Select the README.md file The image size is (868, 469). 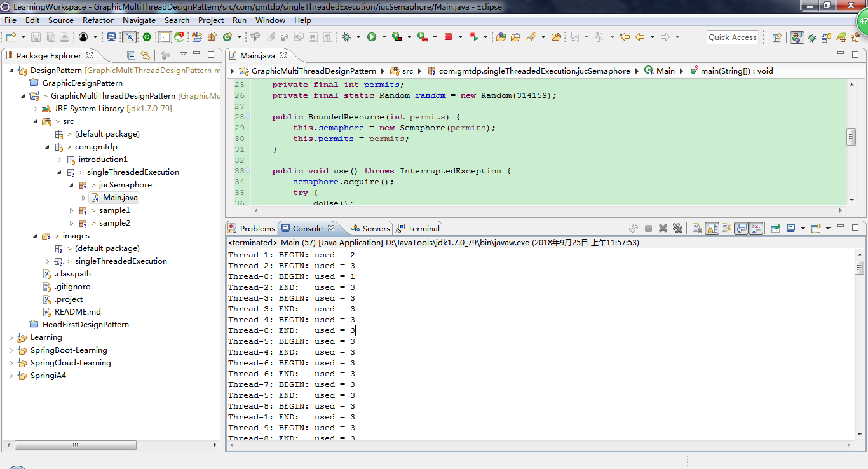tap(78, 312)
